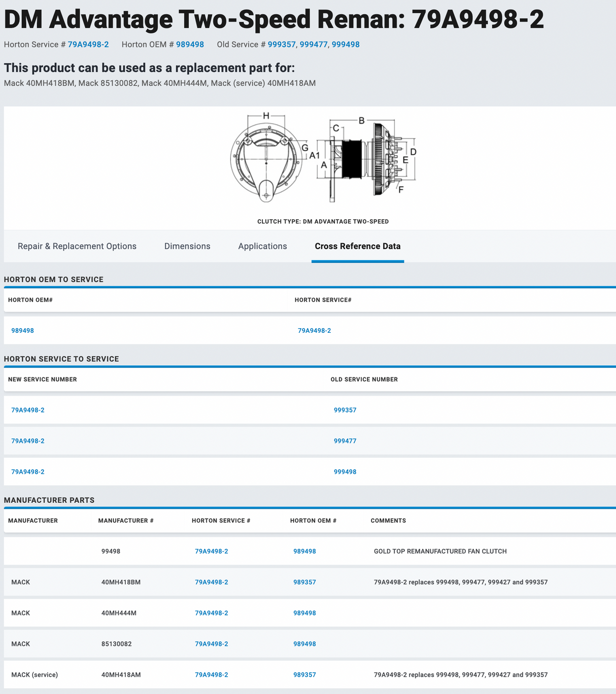Image resolution: width=616 pixels, height=694 pixels.
Task: Switch to Repair & Replacement Options tab
Action: [x=77, y=246]
